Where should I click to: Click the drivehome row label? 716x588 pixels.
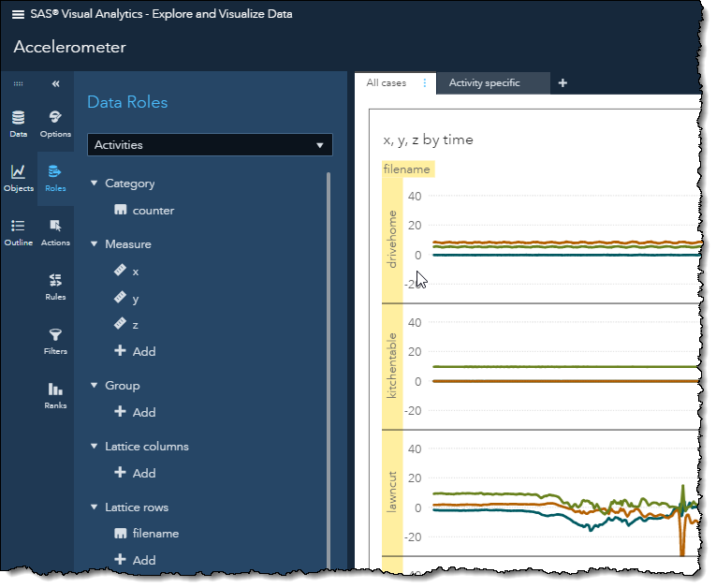point(391,239)
